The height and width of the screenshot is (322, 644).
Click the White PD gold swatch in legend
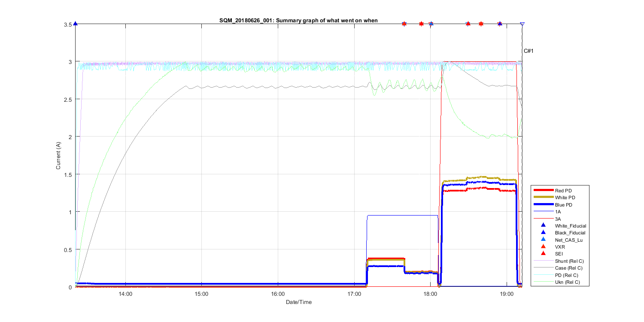[543, 197]
